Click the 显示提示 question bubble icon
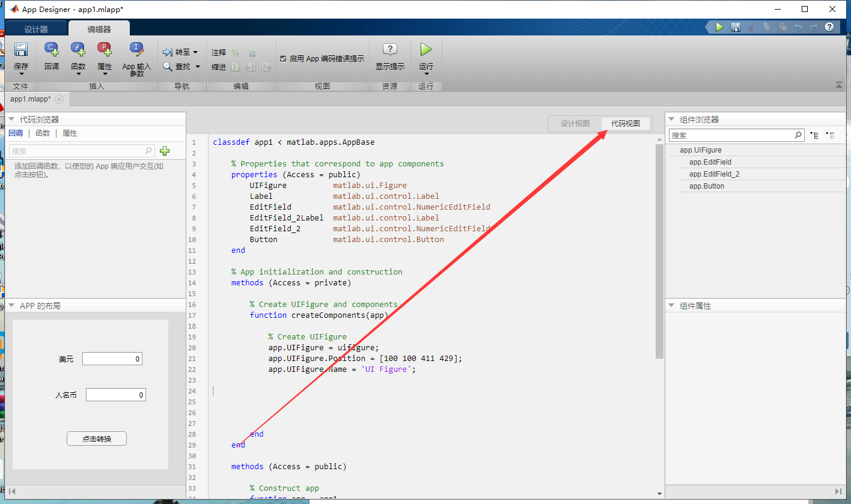Screen dimensions: 851x504 390,50
